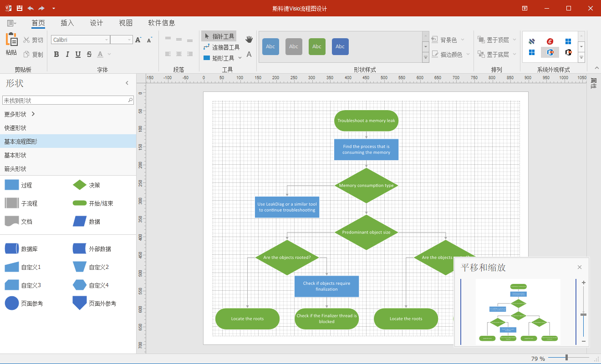This screenshot has width=601, height=364.
Task: Apply the blue Abc shape style
Action: (270, 46)
